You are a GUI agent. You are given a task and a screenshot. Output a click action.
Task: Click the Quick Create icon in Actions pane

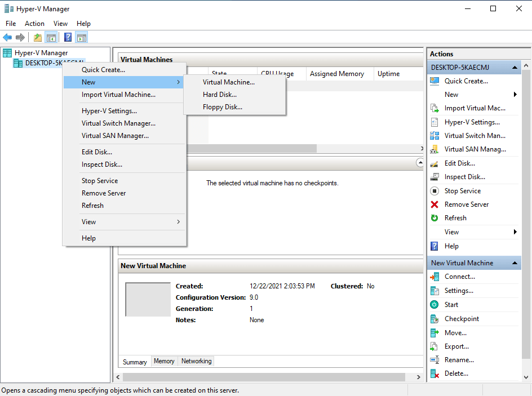tap(435, 81)
